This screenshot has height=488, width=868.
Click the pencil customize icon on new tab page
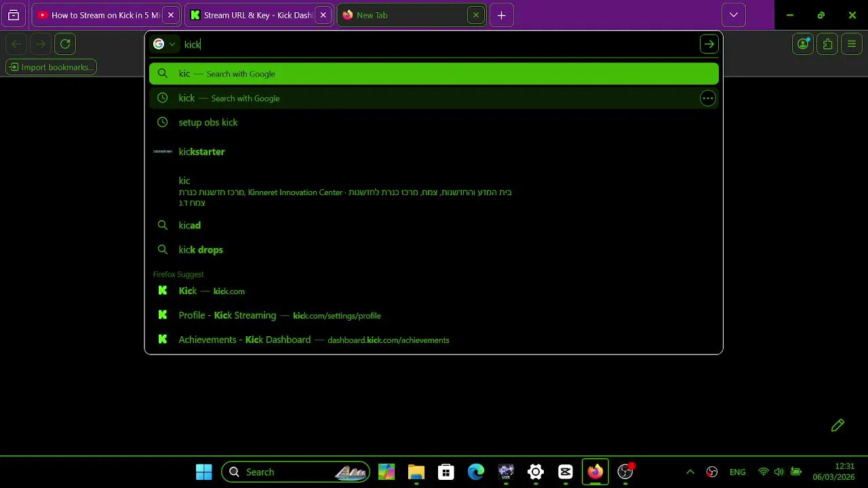837,425
